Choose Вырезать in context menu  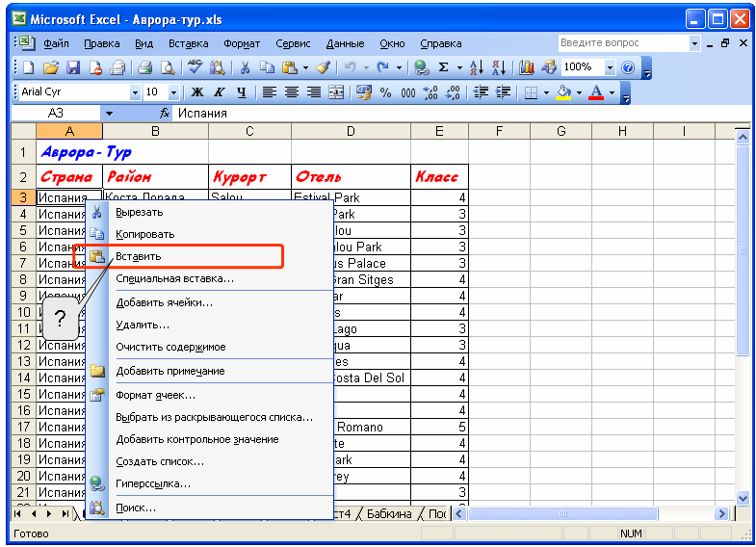click(210, 212)
